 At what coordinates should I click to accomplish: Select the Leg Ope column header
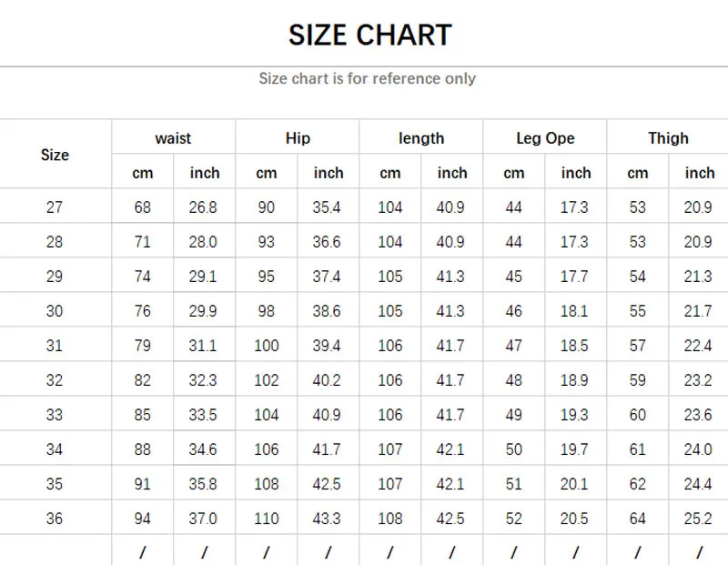(x=545, y=138)
